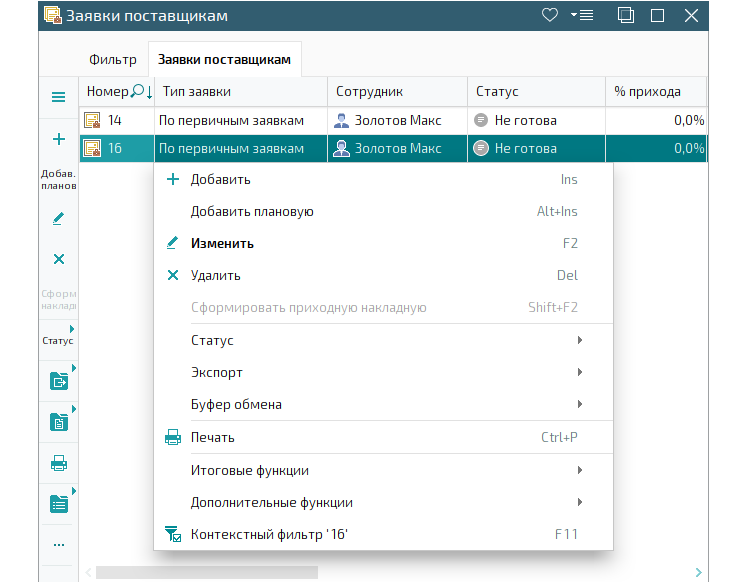The height and width of the screenshot is (582, 739).
Task: Click the horizontal scrollbar thumb
Action: (206, 572)
